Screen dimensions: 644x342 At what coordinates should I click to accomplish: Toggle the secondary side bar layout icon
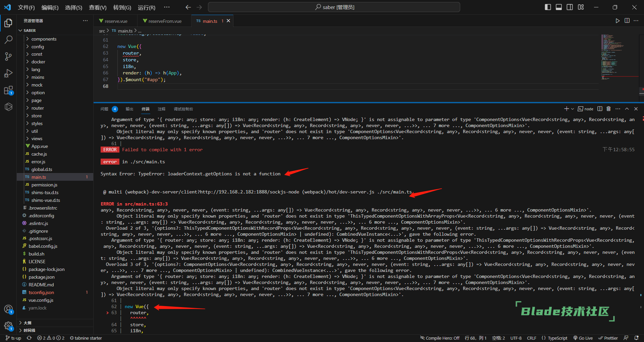pos(570,7)
